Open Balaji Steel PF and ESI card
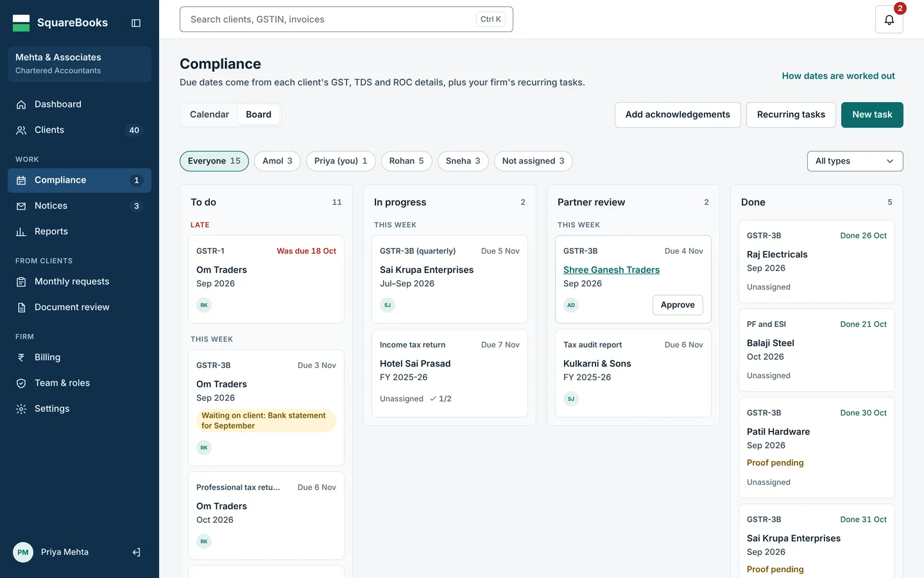 pos(817,350)
